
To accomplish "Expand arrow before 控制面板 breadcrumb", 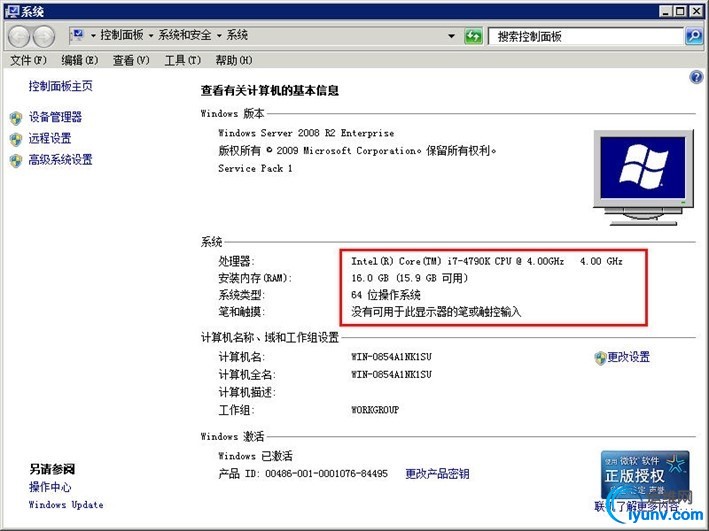I will tap(93, 35).
